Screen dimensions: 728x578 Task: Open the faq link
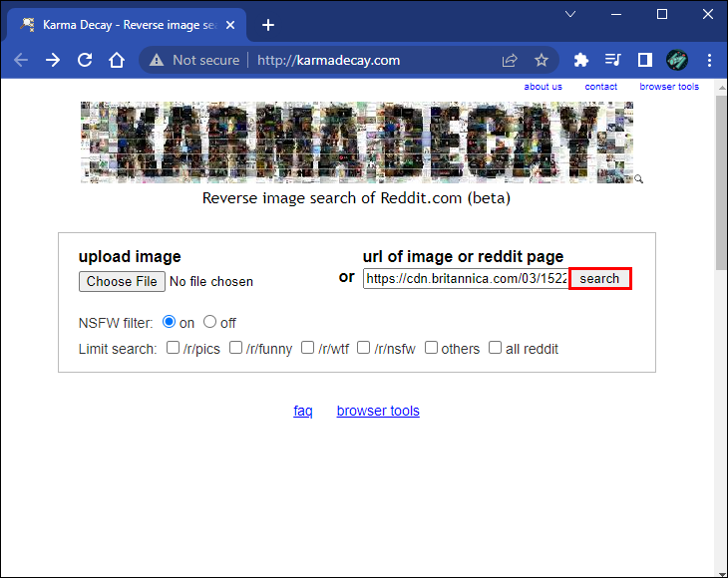tap(303, 411)
